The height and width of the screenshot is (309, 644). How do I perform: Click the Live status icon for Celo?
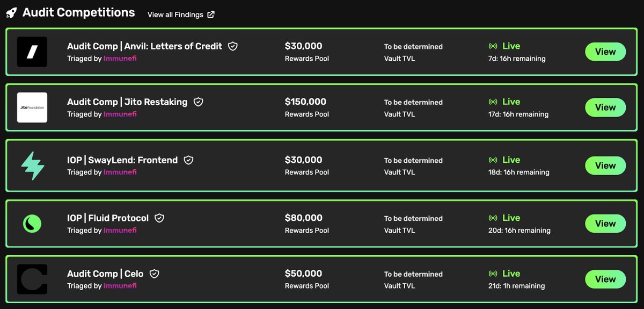(x=493, y=274)
